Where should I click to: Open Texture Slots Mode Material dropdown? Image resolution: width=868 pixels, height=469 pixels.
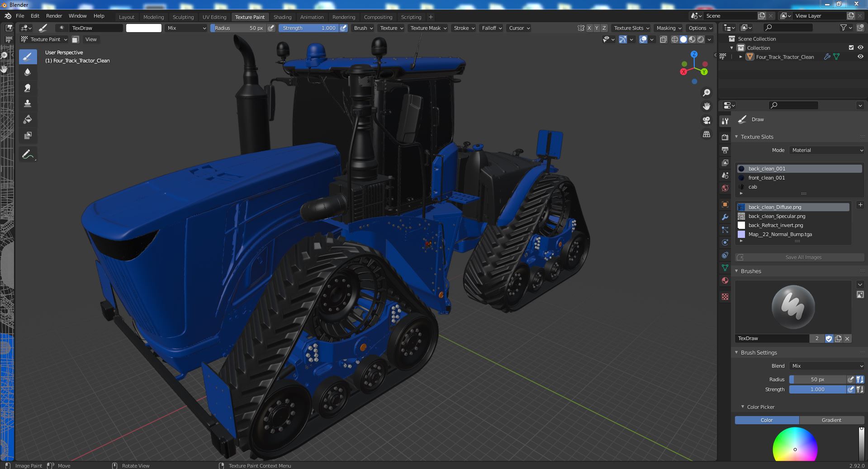click(827, 150)
